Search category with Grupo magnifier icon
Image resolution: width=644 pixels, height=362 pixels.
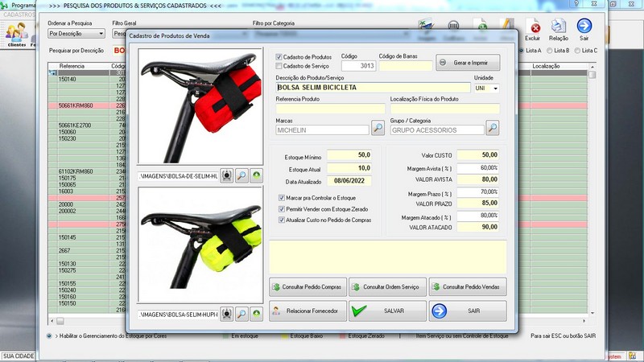click(x=493, y=128)
